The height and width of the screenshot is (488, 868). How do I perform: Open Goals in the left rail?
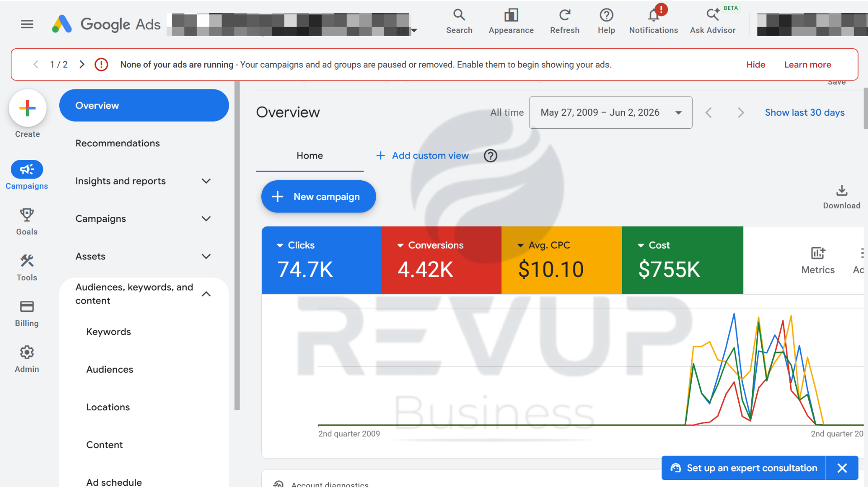click(27, 221)
